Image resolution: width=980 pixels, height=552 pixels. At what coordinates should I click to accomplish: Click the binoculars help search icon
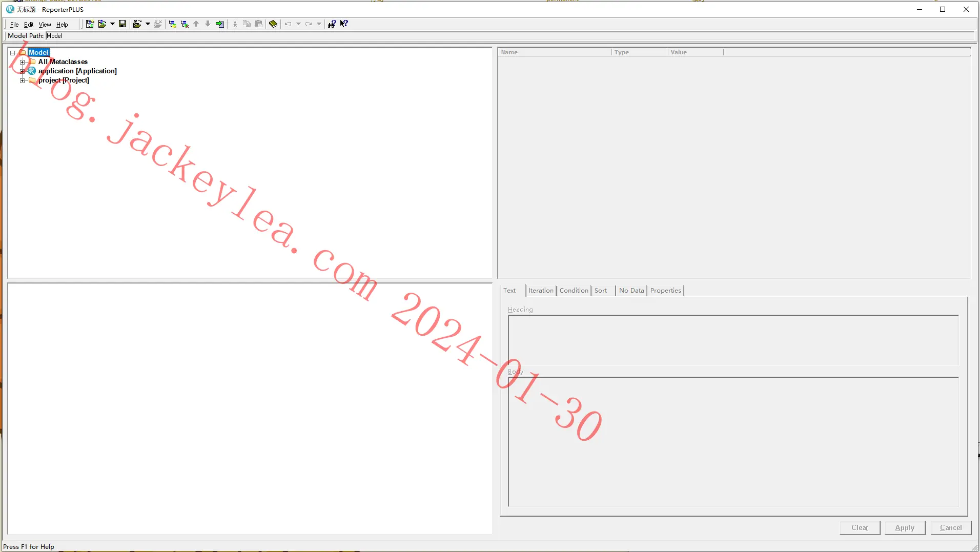pyautogui.click(x=332, y=24)
